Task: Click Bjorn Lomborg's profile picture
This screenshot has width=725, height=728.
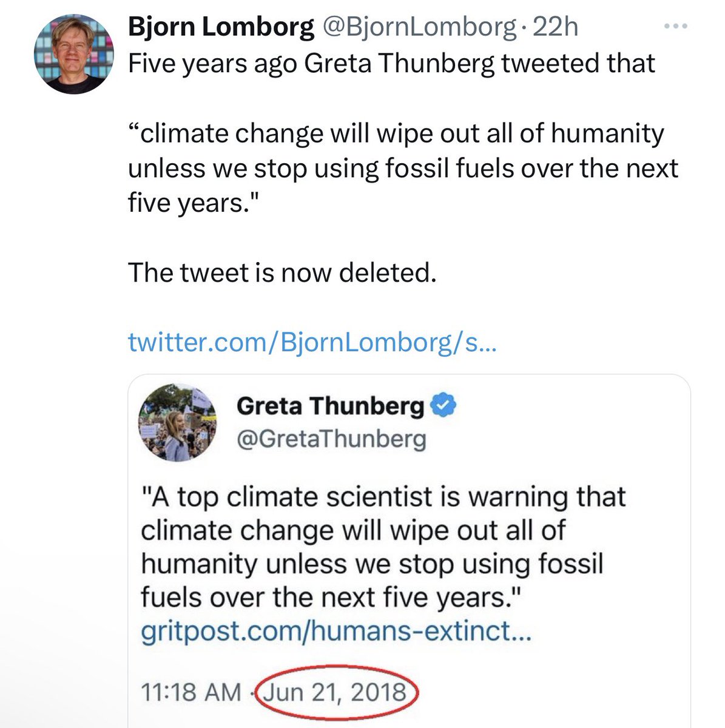Action: pyautogui.click(x=74, y=55)
